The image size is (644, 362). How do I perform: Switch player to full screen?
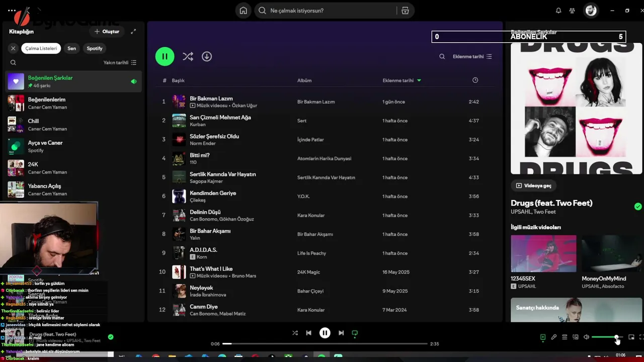click(641, 337)
